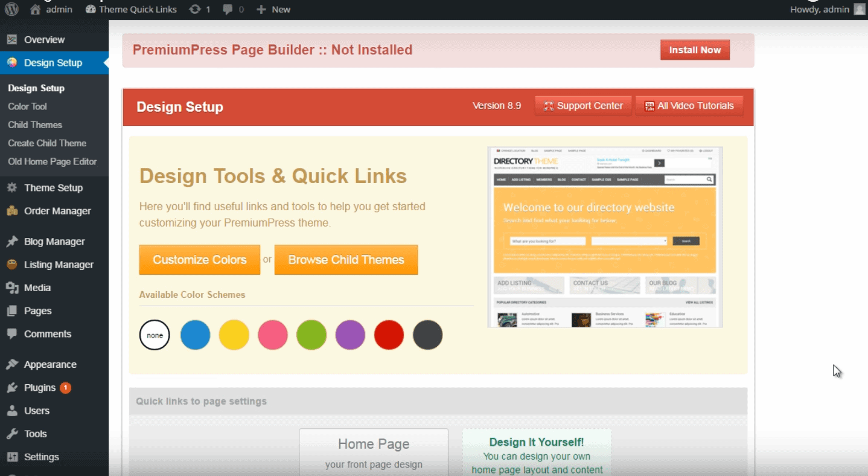Click the Listing Manager icon
The image size is (868, 476).
coord(11,265)
